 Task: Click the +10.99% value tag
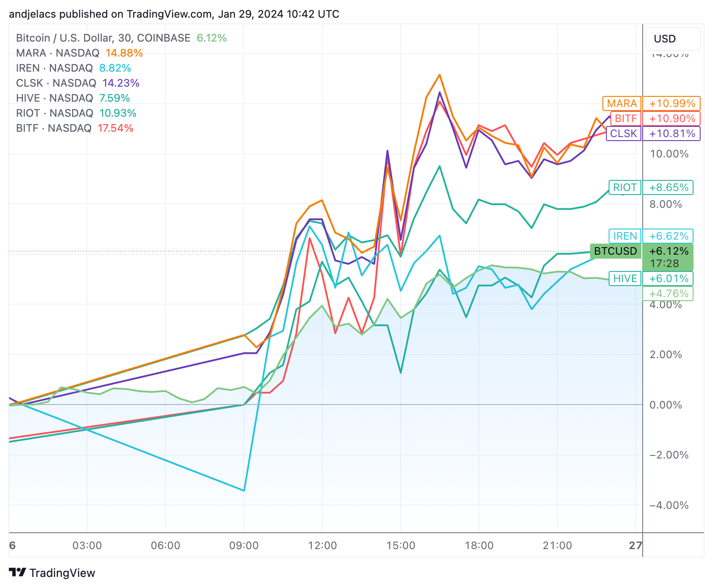[671, 103]
